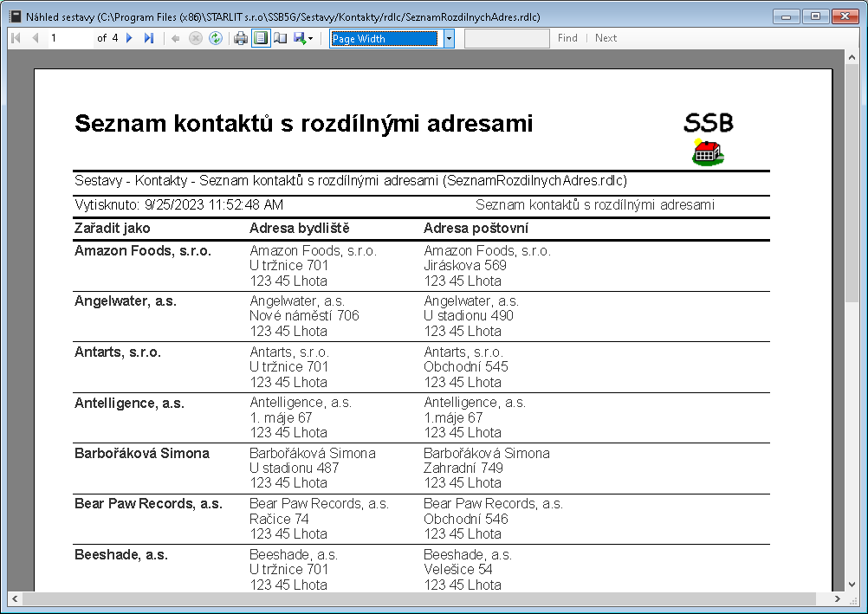This screenshot has height=614, width=868.
Task: Click the back to parent report arrow
Action: click(x=176, y=38)
